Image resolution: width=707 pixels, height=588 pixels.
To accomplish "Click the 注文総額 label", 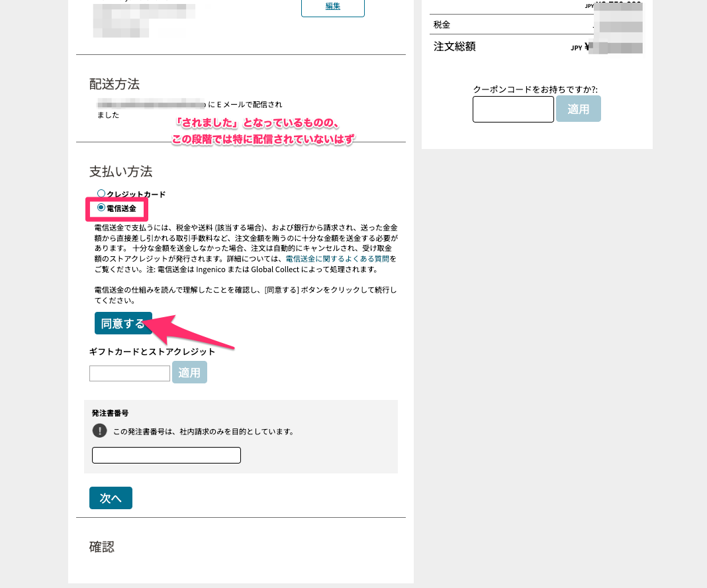I will (455, 46).
